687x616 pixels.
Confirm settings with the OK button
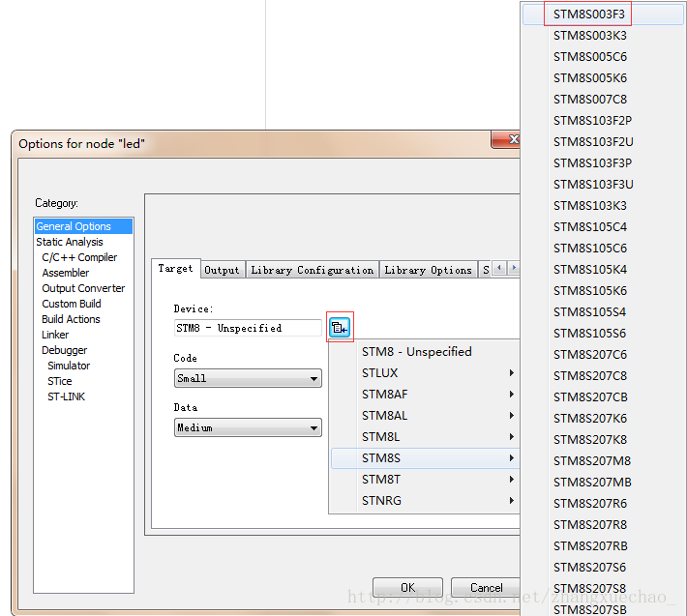point(407,588)
